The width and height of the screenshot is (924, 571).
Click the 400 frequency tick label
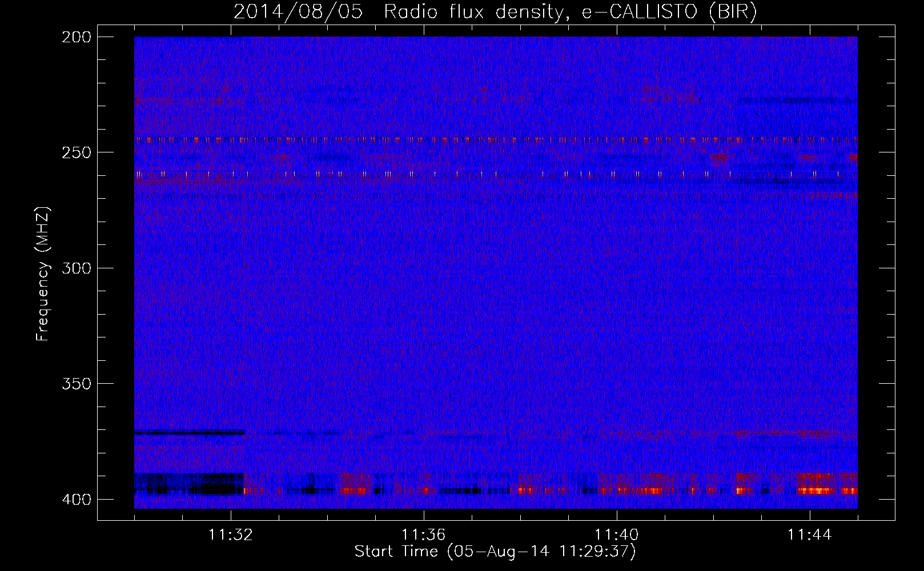point(76,500)
